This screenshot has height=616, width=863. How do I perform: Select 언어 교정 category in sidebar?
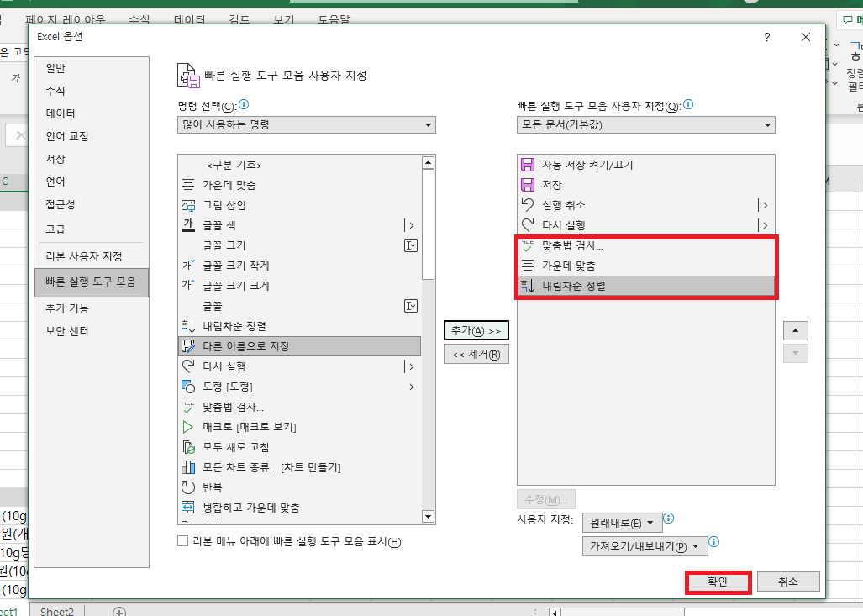pyautogui.click(x=67, y=136)
